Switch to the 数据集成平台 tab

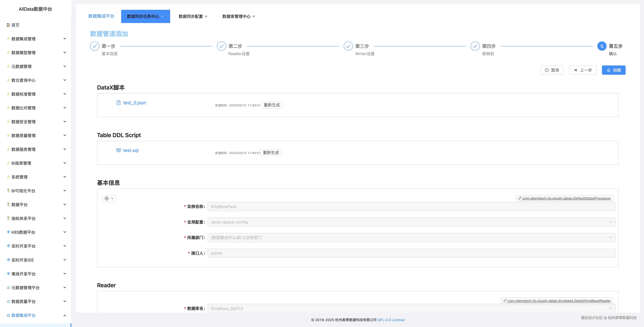tap(101, 16)
